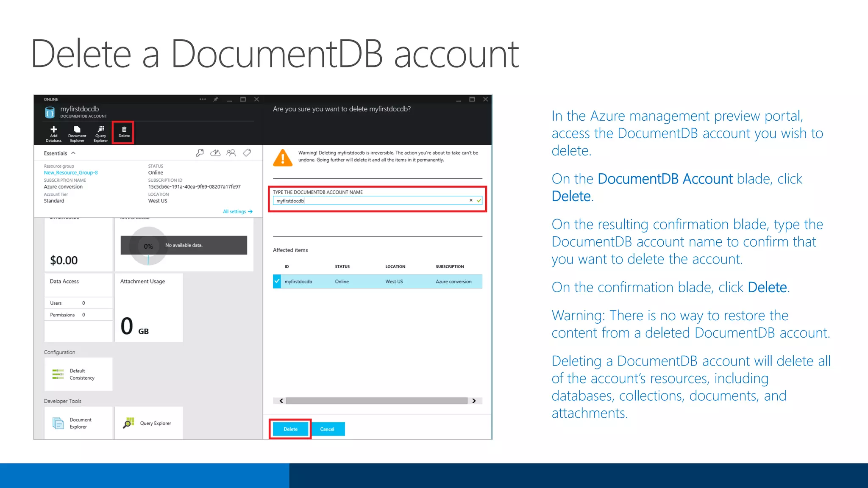
Task: Click the blue Delete confirmation button
Action: (x=290, y=429)
